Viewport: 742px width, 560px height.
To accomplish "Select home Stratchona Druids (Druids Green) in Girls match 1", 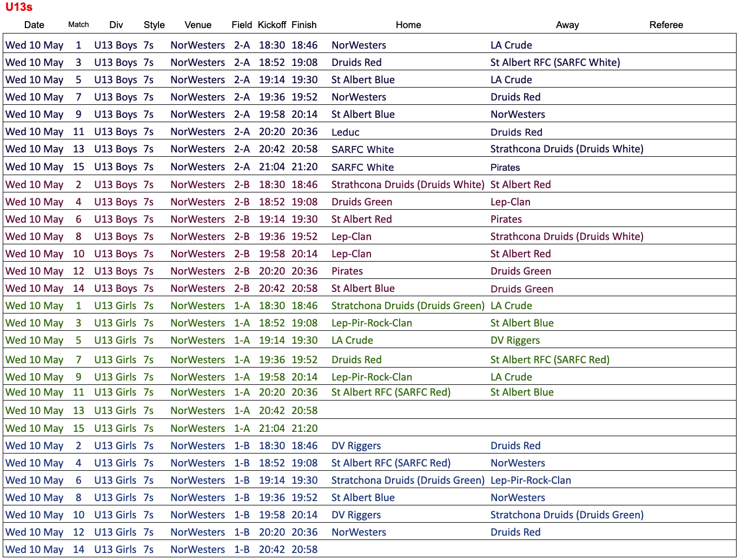I will (408, 306).
